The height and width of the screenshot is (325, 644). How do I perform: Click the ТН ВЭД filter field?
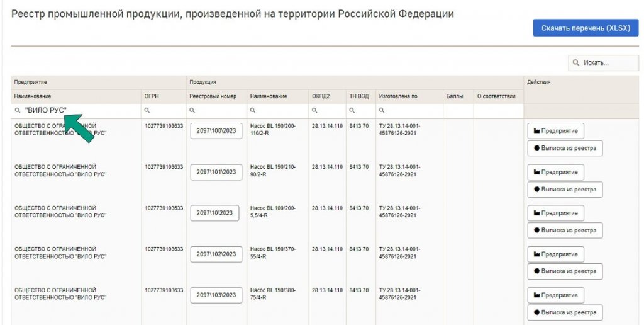coord(361,111)
